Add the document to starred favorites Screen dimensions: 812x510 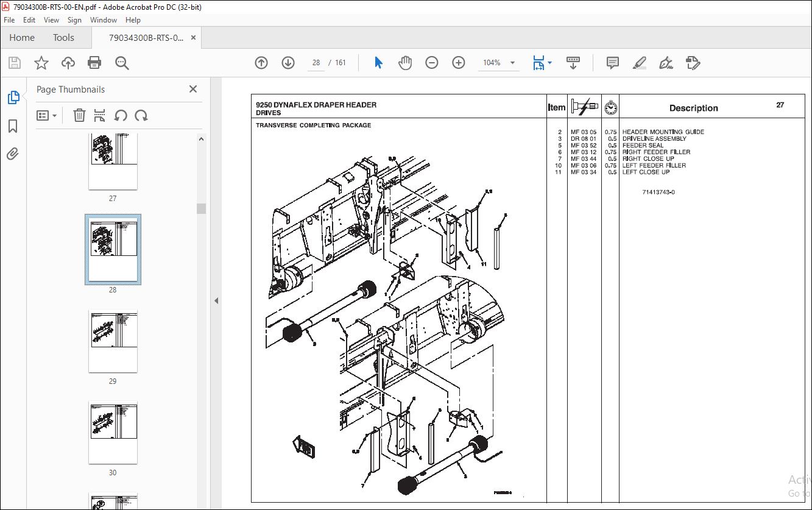[x=41, y=63]
